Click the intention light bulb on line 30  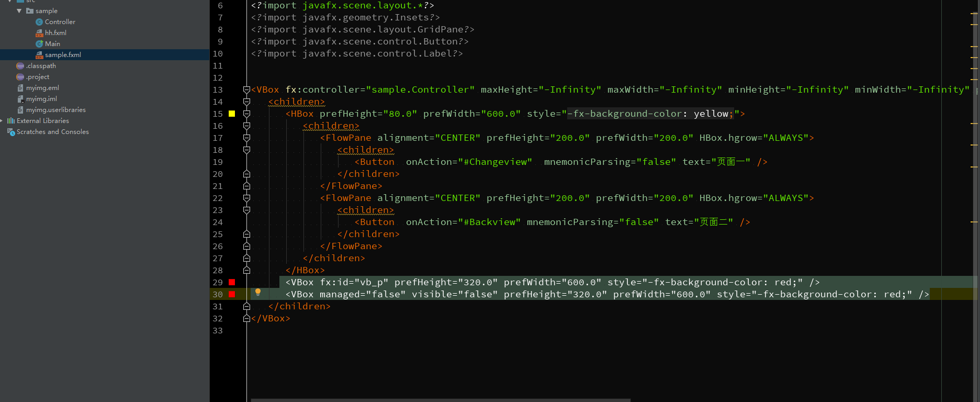(258, 292)
